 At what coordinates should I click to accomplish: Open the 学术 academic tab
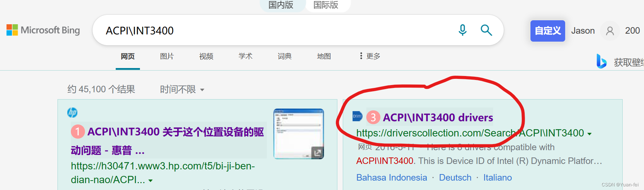point(246,56)
